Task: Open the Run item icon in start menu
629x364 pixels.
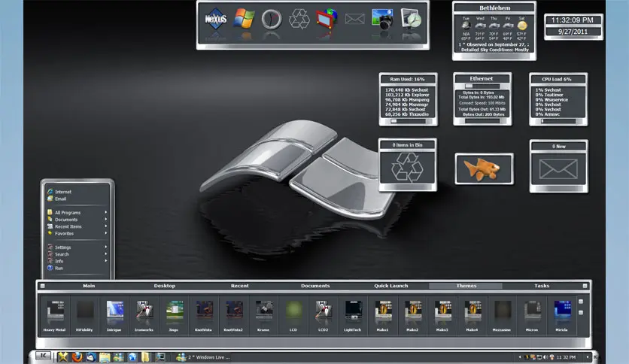Action: click(x=50, y=268)
